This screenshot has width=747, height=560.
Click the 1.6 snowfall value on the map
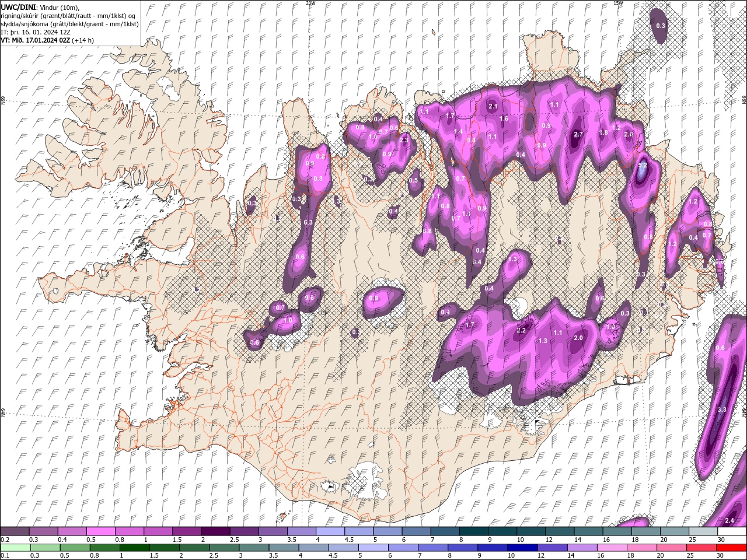(x=504, y=118)
